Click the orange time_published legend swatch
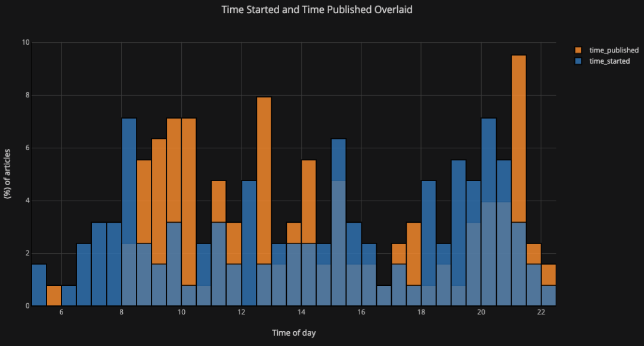Image resolution: width=644 pixels, height=346 pixels. coord(578,50)
